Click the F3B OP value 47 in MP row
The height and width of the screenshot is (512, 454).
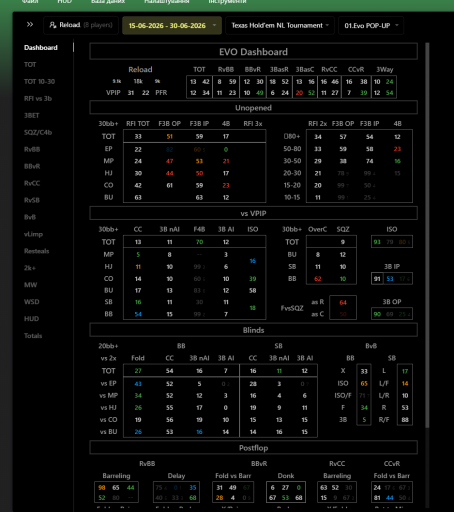tap(170, 161)
